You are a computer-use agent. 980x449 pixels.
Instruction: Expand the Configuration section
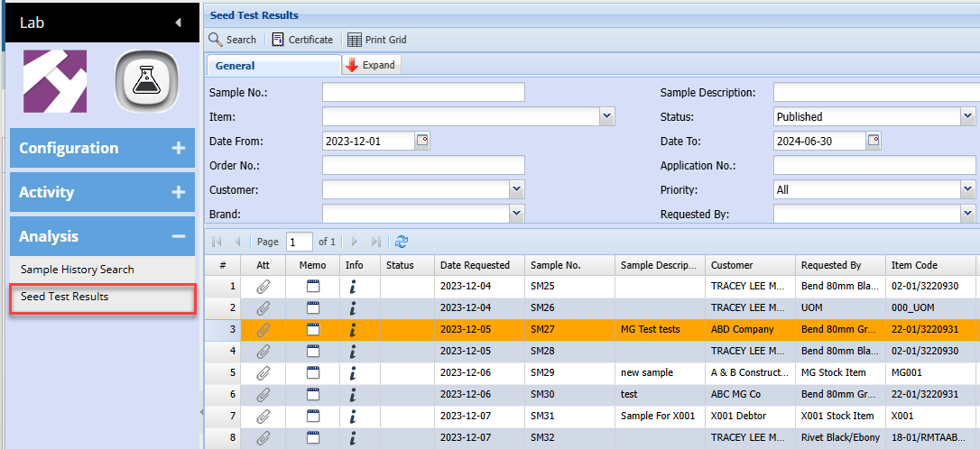178,149
